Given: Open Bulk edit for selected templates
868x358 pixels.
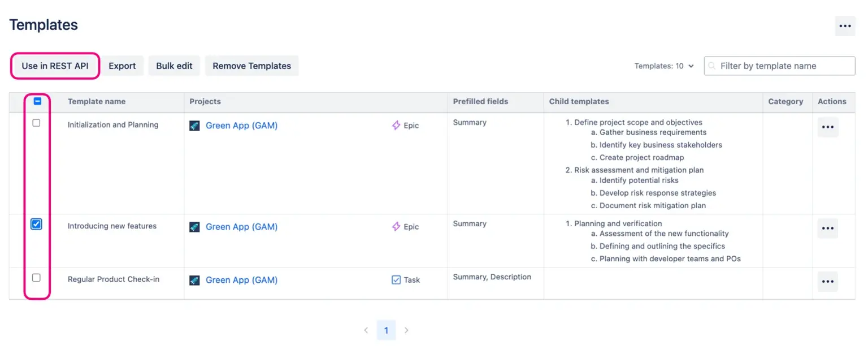Looking at the screenshot, I should [x=174, y=66].
